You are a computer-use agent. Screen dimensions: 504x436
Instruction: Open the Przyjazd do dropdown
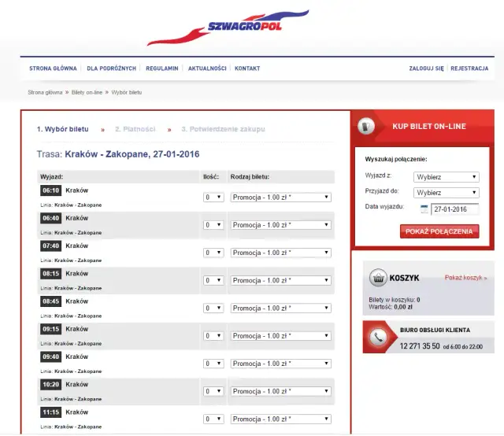pos(447,192)
